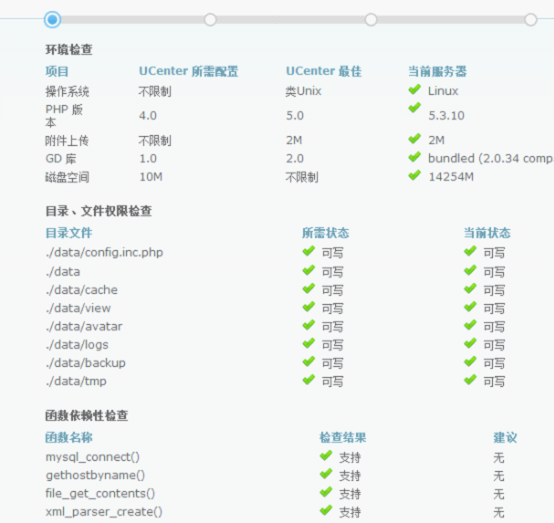Viewport: 554px width, 523px height.
Task: Click the 当前服务器 column header
Action: click(437, 71)
